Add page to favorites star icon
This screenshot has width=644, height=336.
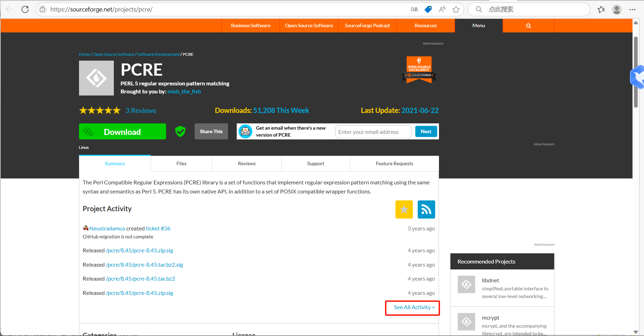click(x=456, y=9)
